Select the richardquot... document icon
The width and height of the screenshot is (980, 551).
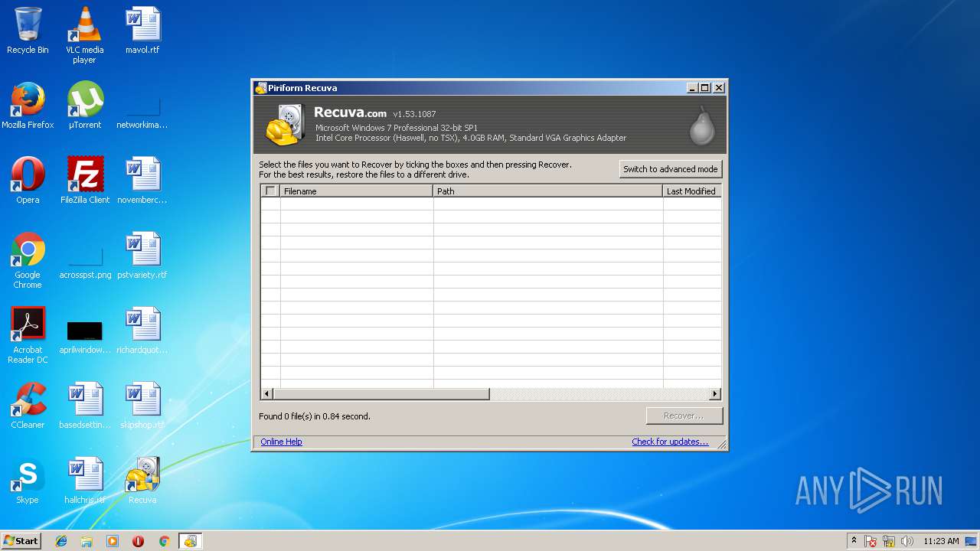142,331
